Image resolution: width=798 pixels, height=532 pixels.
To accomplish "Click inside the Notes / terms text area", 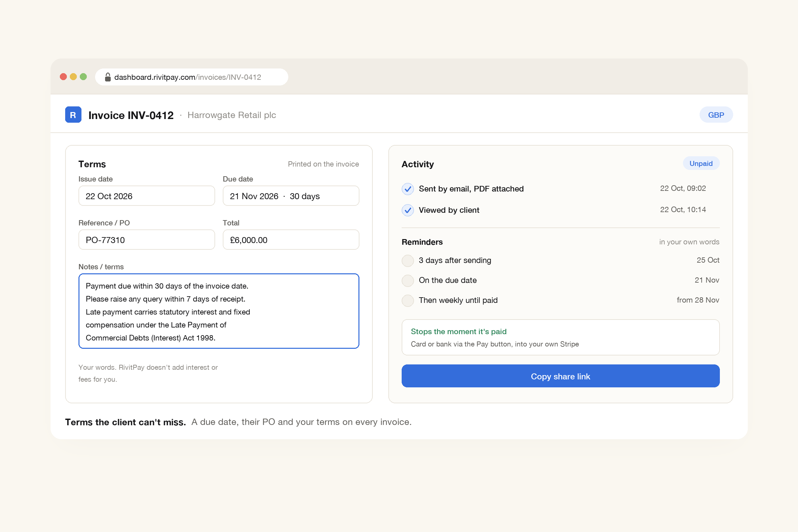I will 219,311.
